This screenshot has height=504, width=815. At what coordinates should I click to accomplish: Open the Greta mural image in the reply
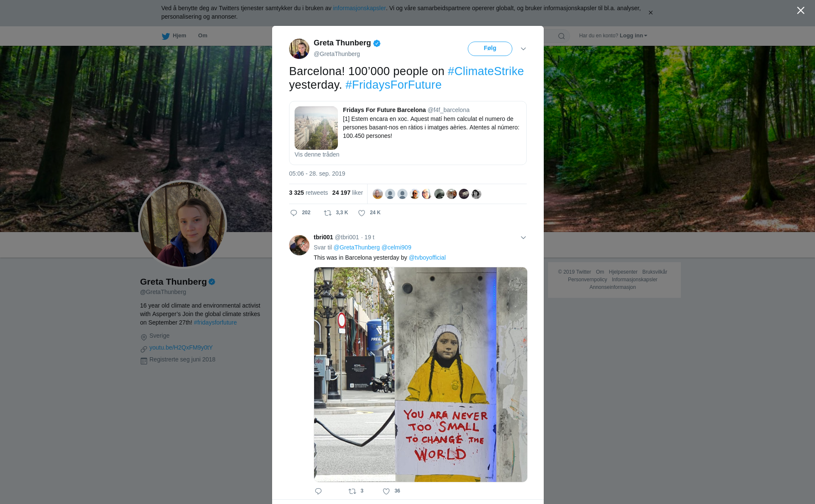coord(420,374)
